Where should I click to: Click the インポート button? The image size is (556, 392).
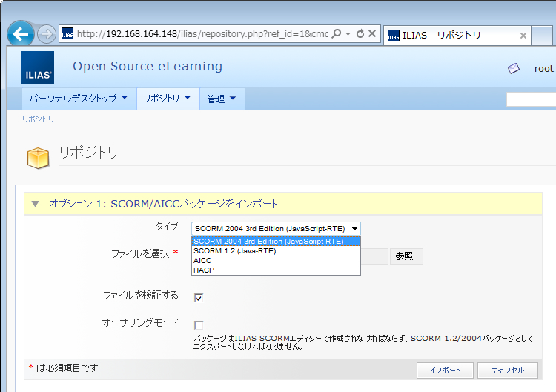[x=444, y=371]
